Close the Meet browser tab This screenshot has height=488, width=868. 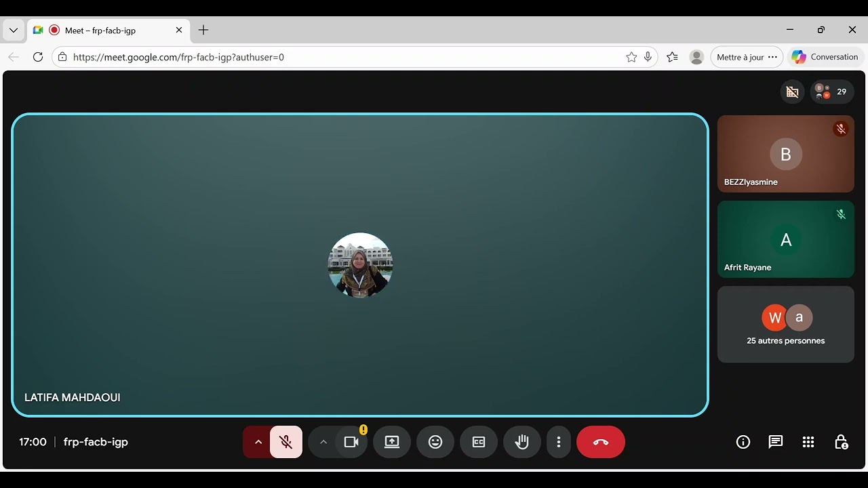pyautogui.click(x=179, y=30)
